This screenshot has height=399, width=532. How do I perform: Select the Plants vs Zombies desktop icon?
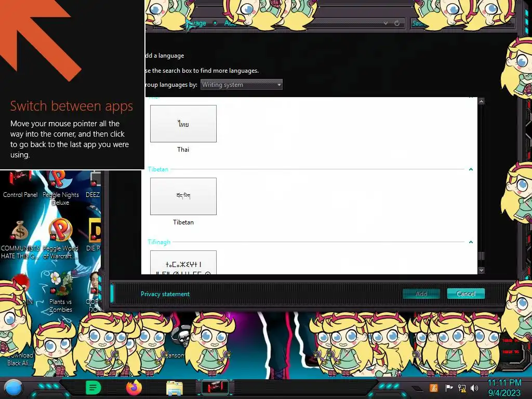coord(60,292)
